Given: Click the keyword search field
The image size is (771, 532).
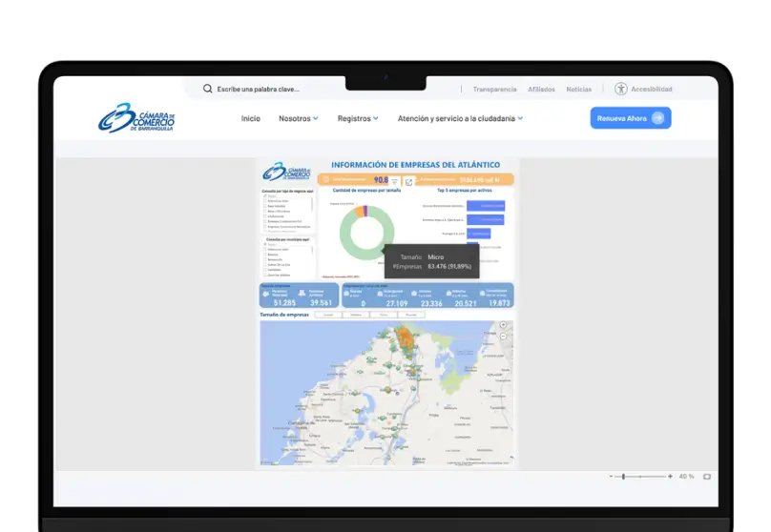Looking at the screenshot, I should tap(259, 89).
